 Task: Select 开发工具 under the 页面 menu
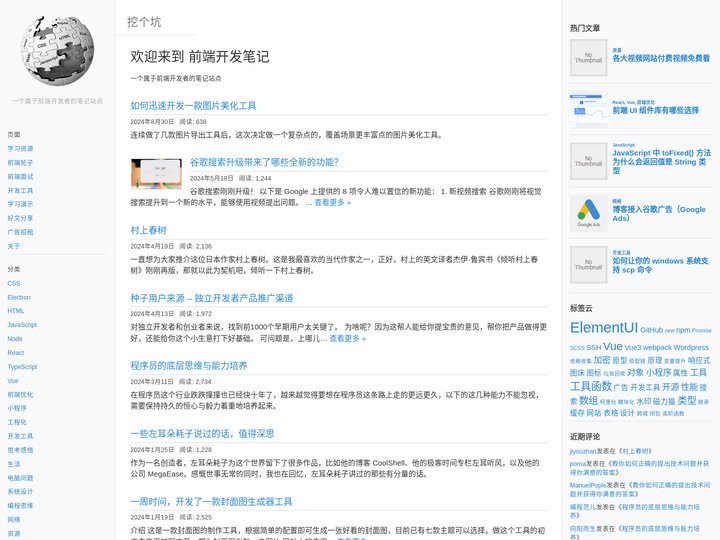20,190
